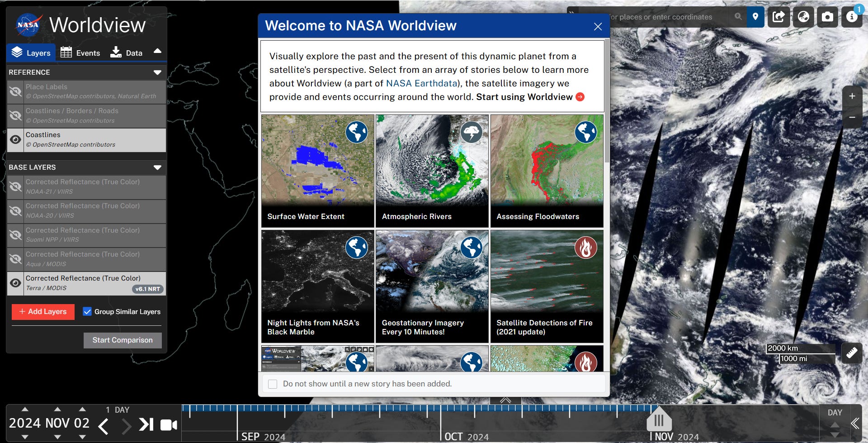This screenshot has width=868, height=443.
Task: Decrease the day with down arrow
Action: point(82,437)
